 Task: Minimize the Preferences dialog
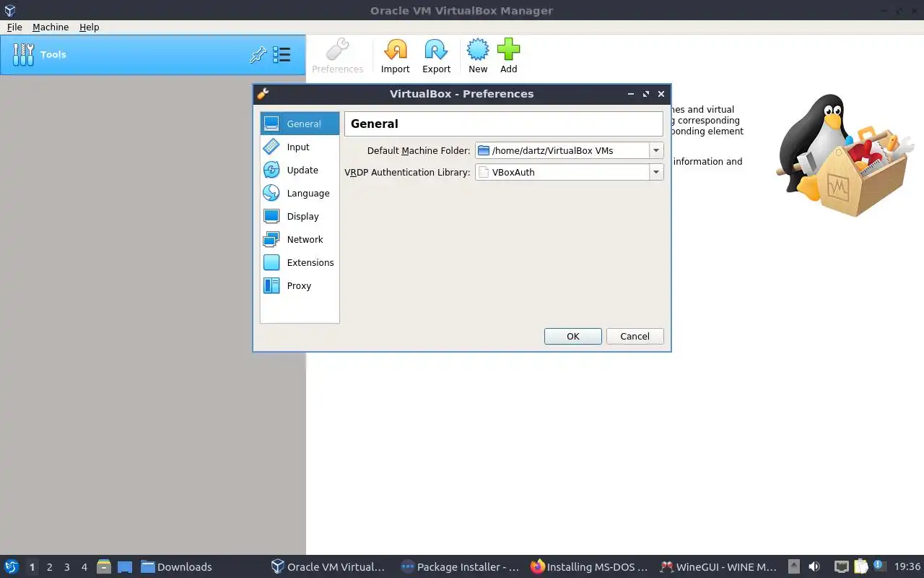[631, 94]
